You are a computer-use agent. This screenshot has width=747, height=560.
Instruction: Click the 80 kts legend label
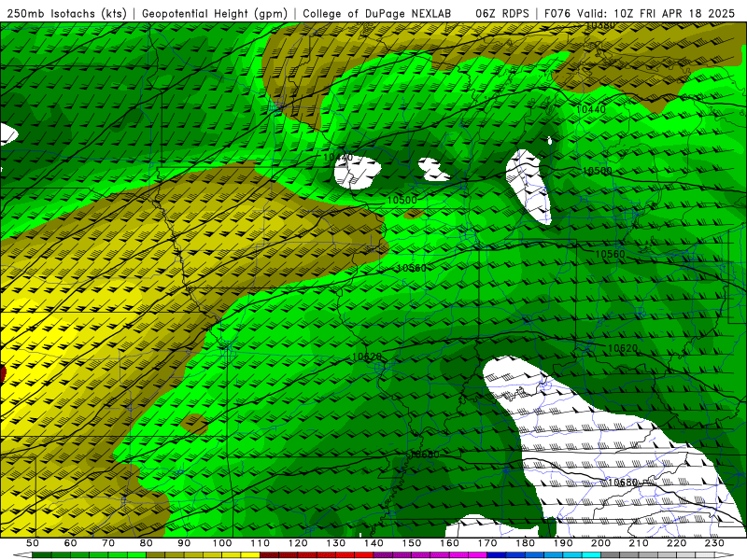(147, 543)
